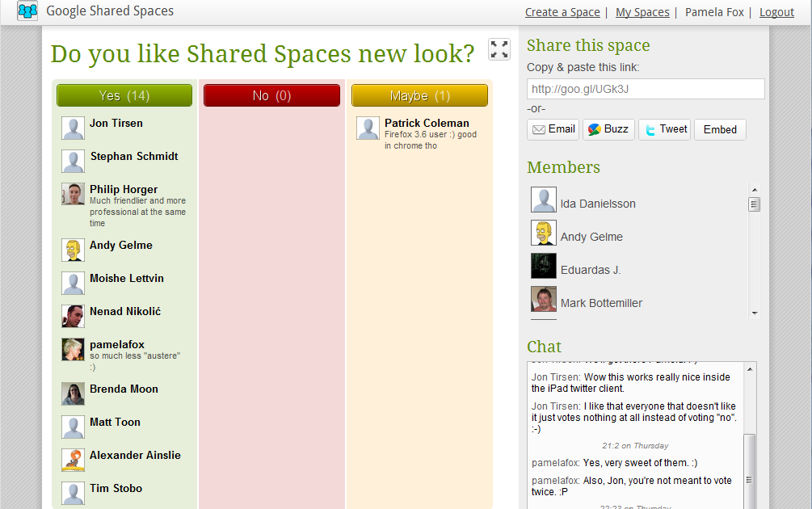Click Patrick Coleman's avatar in the Maybe column
812x509 pixels.
[x=368, y=128]
